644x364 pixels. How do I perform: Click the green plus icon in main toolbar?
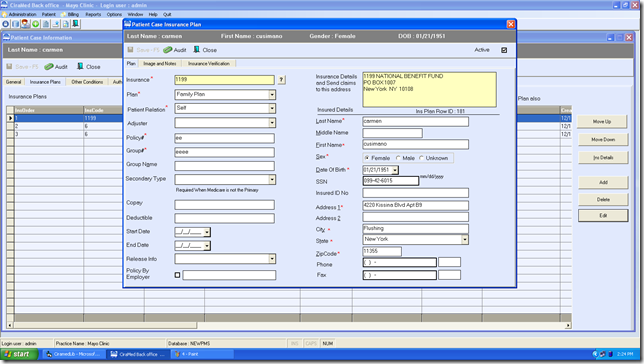[36, 24]
